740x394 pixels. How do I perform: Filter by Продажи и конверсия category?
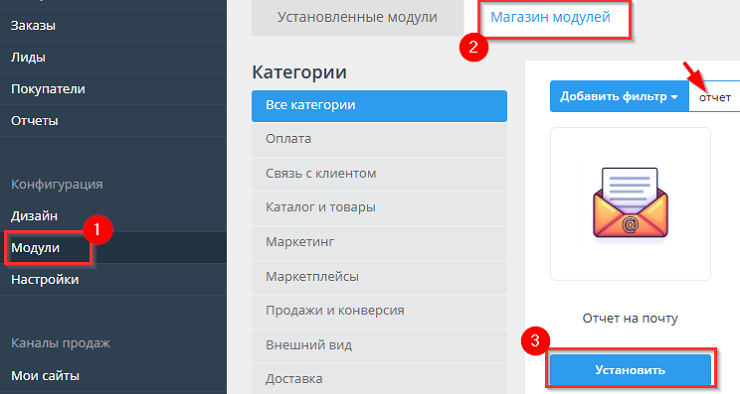click(x=379, y=311)
